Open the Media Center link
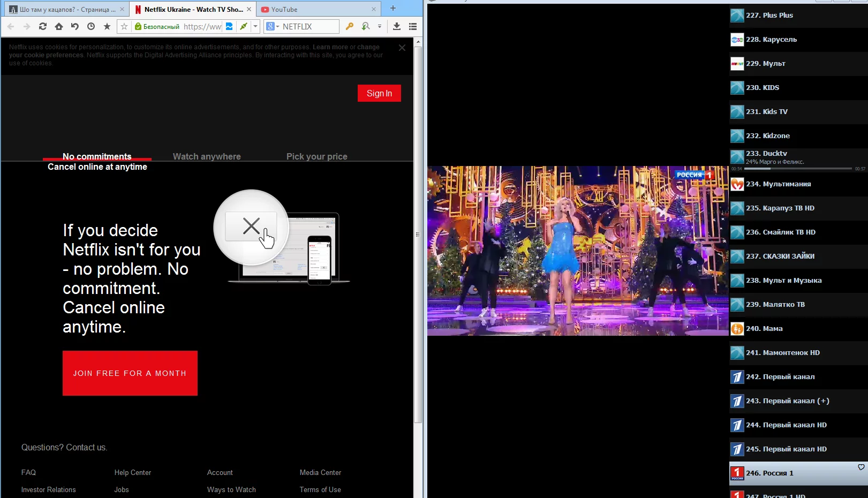868x498 pixels. [320, 472]
